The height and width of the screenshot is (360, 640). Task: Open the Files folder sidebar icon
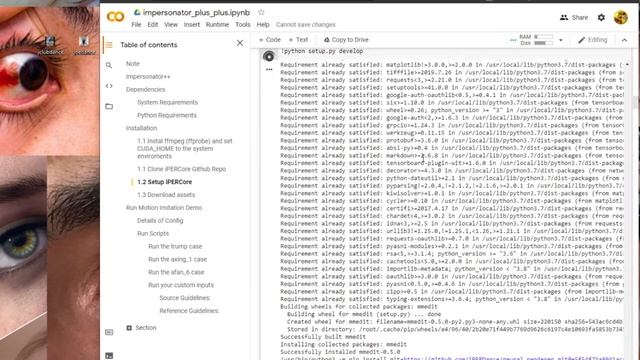pyautogui.click(x=109, y=107)
